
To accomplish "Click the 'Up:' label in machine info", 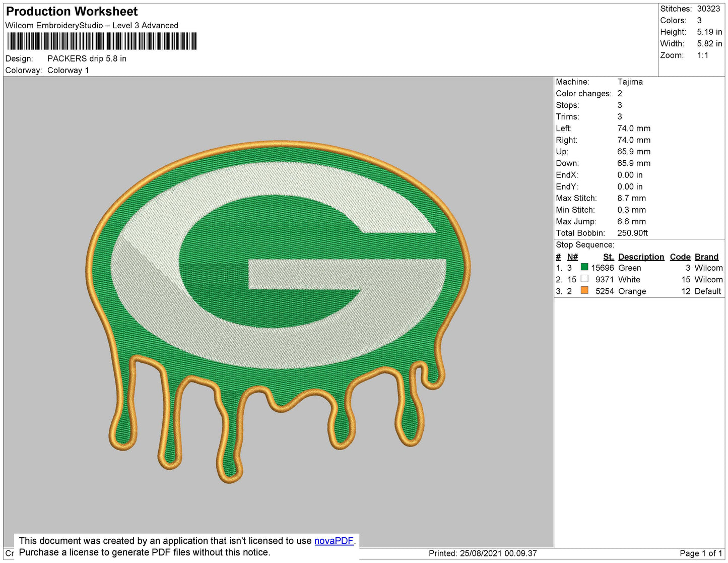I will [562, 152].
